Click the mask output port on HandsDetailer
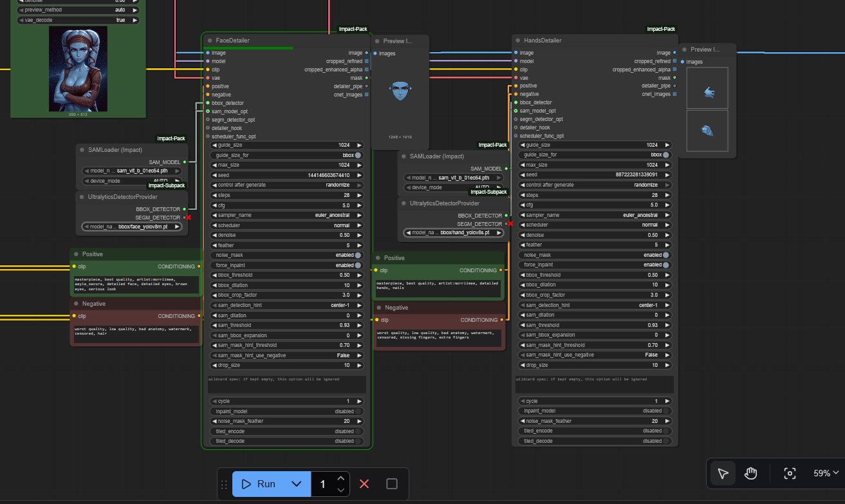 tap(674, 78)
